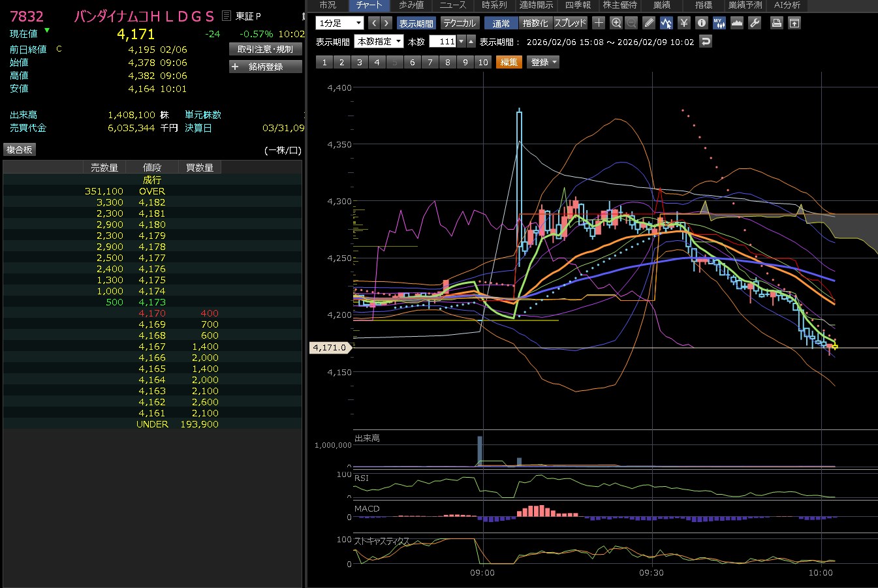Click the printer icon

(x=776, y=23)
